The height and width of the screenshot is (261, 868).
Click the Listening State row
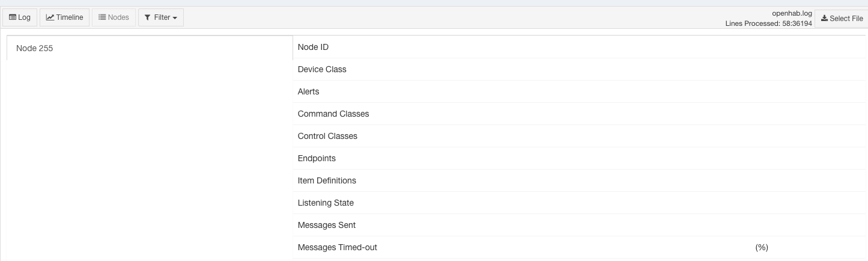point(580,203)
